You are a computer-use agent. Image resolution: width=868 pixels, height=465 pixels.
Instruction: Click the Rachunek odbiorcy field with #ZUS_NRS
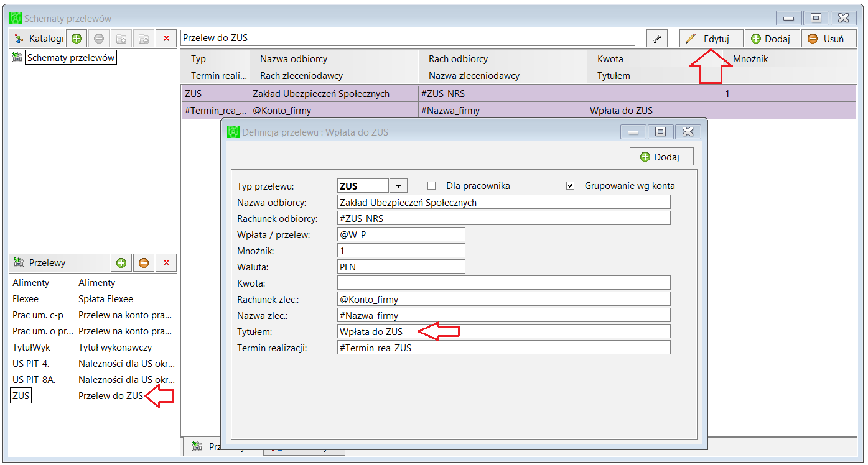[503, 218]
